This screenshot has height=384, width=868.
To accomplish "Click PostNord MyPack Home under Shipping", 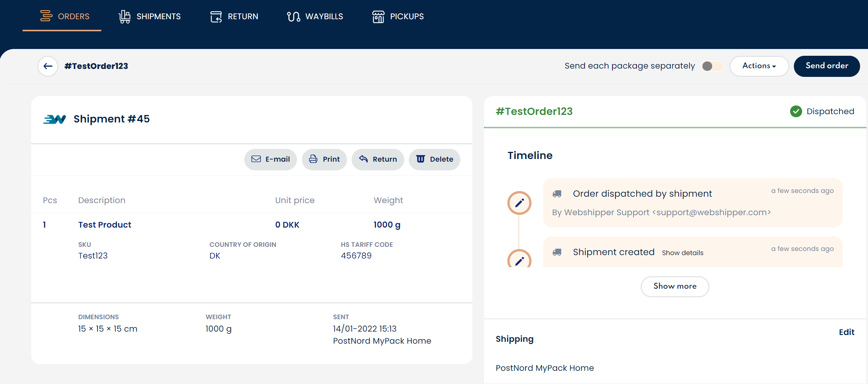I will [545, 368].
